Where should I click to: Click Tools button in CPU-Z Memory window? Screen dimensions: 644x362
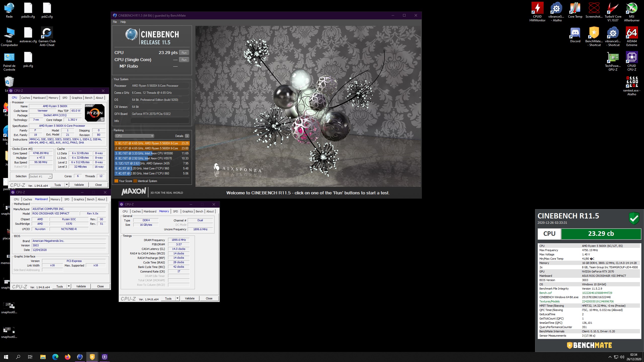(x=168, y=298)
